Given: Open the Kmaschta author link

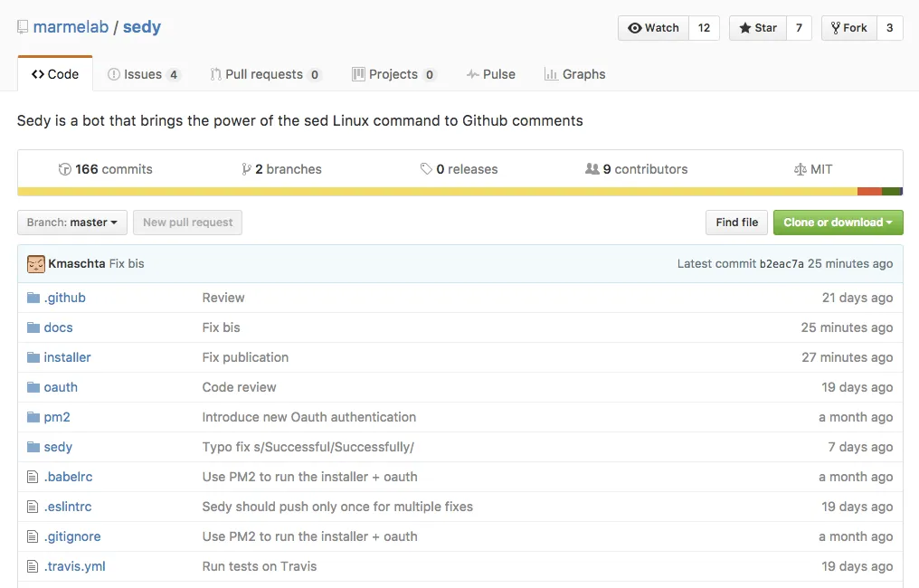Looking at the screenshot, I should 77,264.
